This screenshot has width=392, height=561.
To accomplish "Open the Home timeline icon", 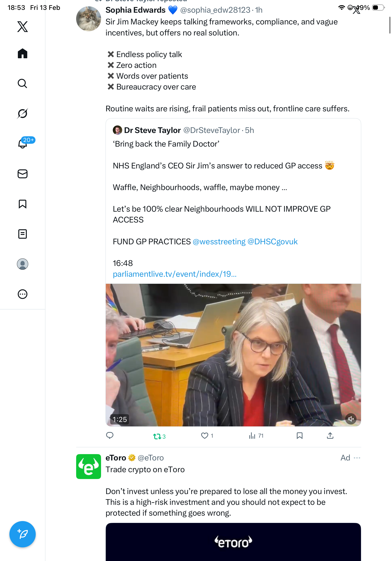I will (x=23, y=54).
